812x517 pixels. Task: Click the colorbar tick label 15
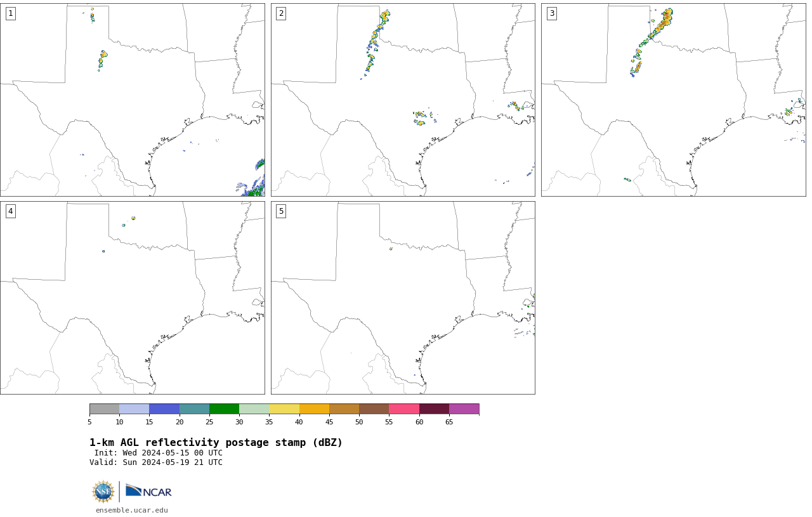click(x=150, y=422)
